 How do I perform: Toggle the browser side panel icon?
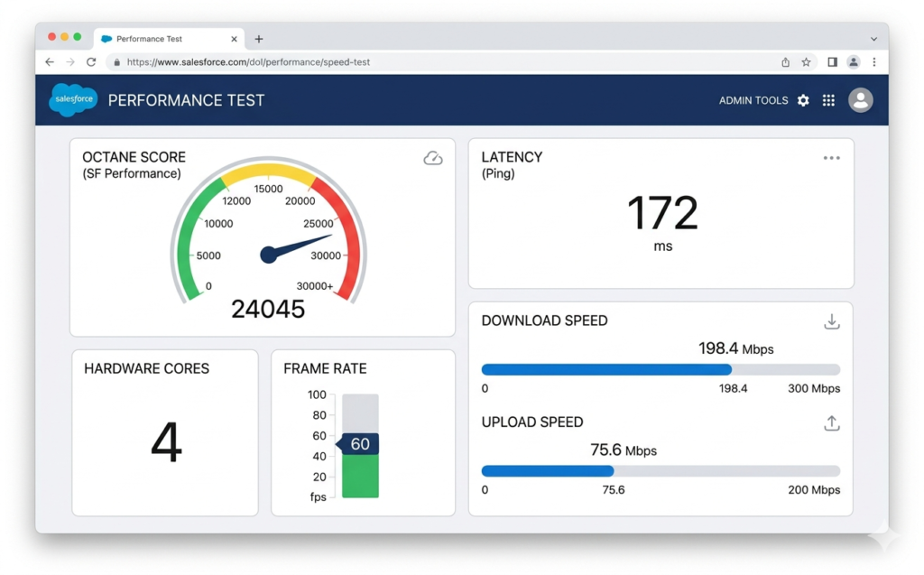[832, 62]
